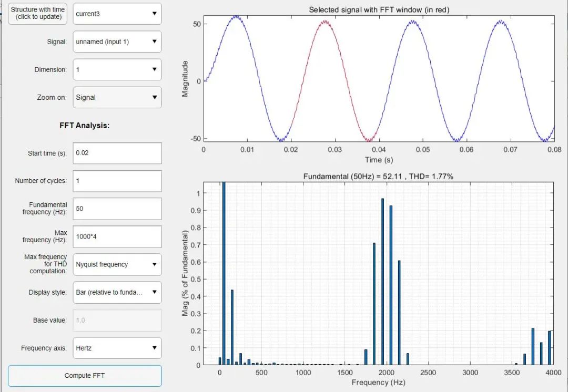Click the Fundamental frequency field
The height and width of the screenshot is (392, 568).
pos(117,209)
